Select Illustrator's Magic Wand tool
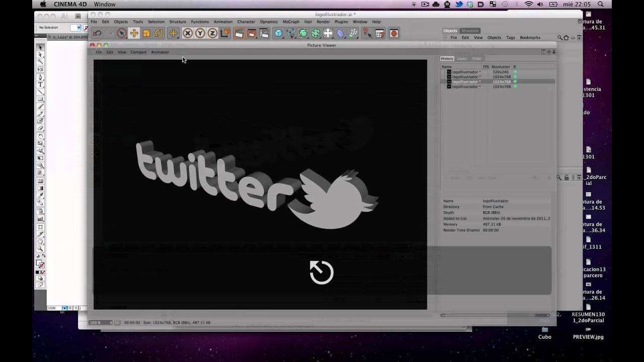The width and height of the screenshot is (644, 362). (x=41, y=61)
